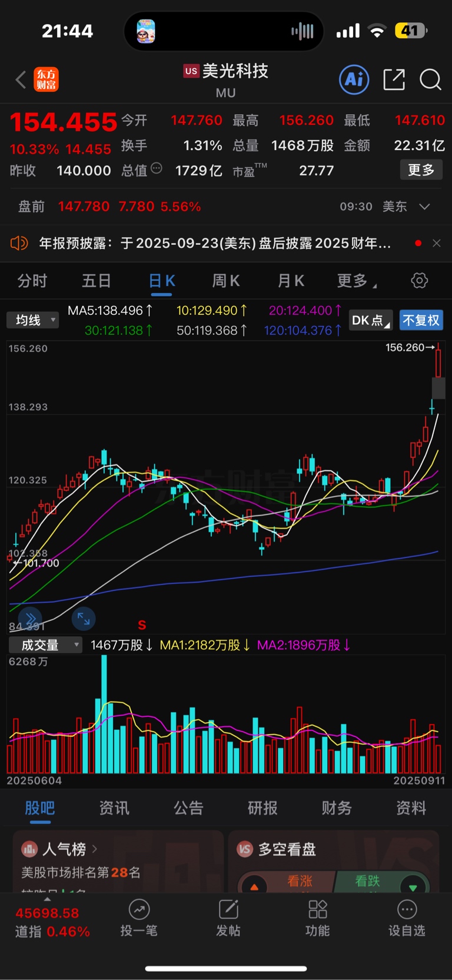Tap the 发帖 post icon
Screen dimensions: 452x980
(x=228, y=909)
